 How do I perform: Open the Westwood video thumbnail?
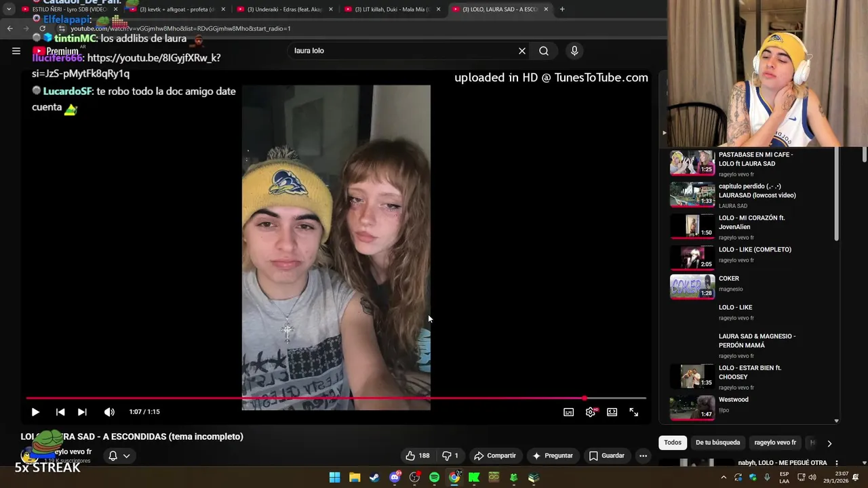[x=692, y=407]
